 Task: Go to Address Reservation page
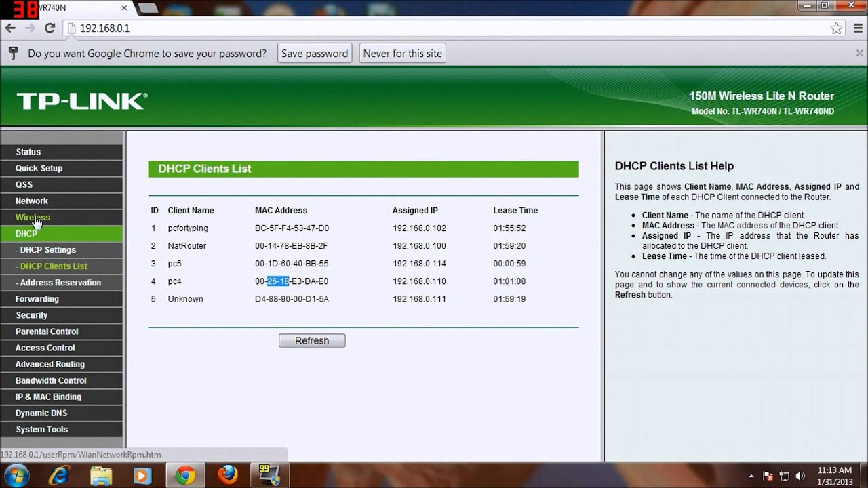60,283
